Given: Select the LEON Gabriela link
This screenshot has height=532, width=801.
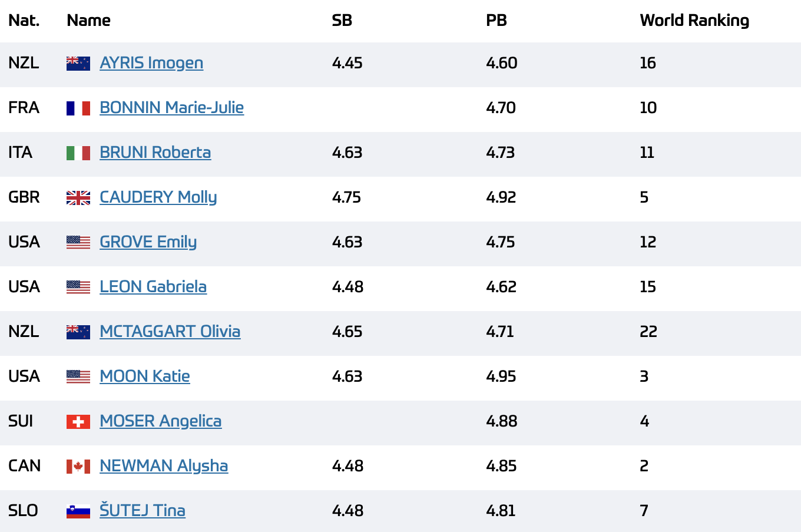Looking at the screenshot, I should [153, 287].
